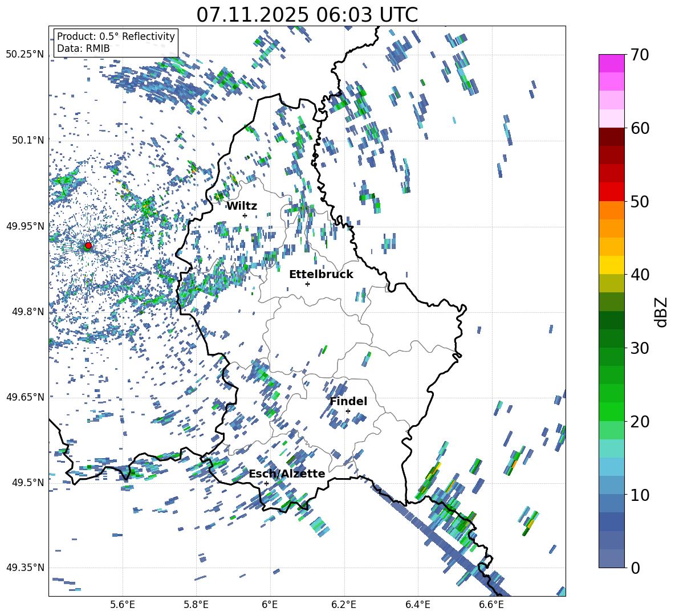Click the Findel station cross marker
This screenshot has width=675, height=616.
(348, 411)
